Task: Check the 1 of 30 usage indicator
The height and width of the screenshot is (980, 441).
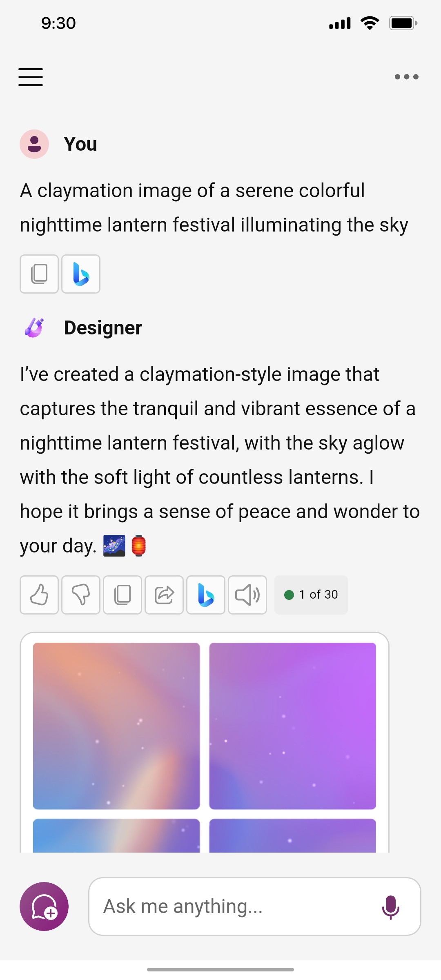Action: [x=311, y=595]
